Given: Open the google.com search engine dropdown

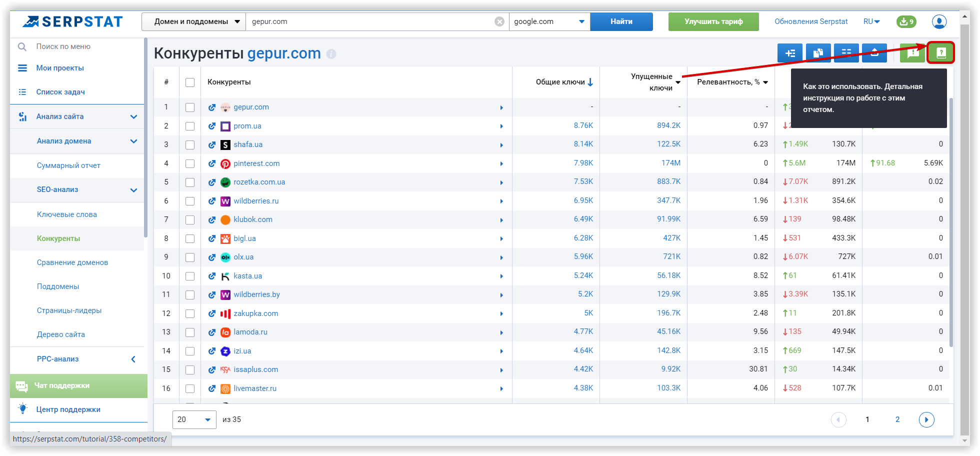Looking at the screenshot, I should (549, 21).
